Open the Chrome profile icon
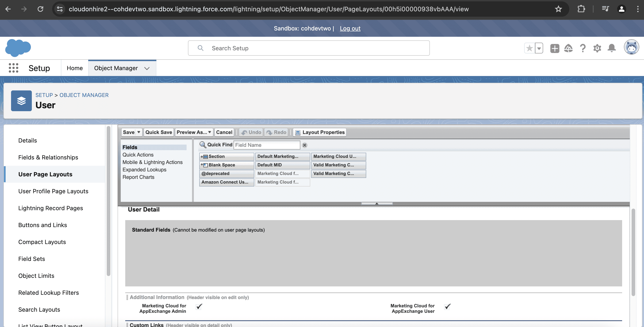This screenshot has width=644, height=327. click(x=621, y=9)
